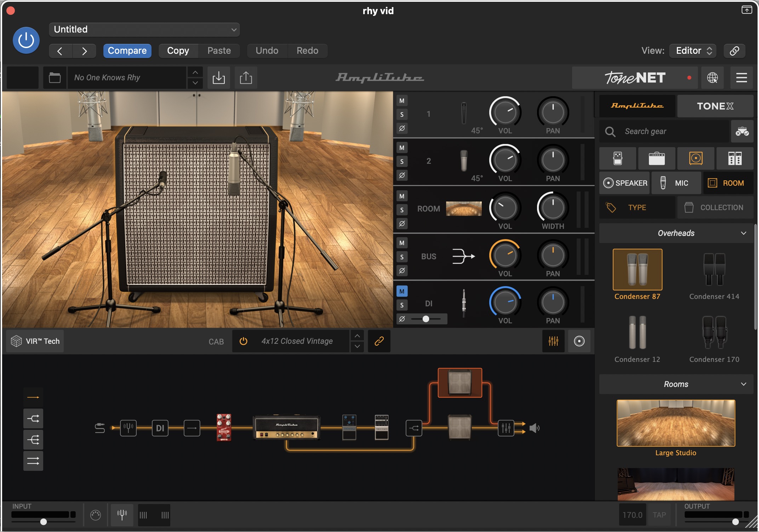Switch to the TONEX tab
This screenshot has height=532, width=759.
715,106
